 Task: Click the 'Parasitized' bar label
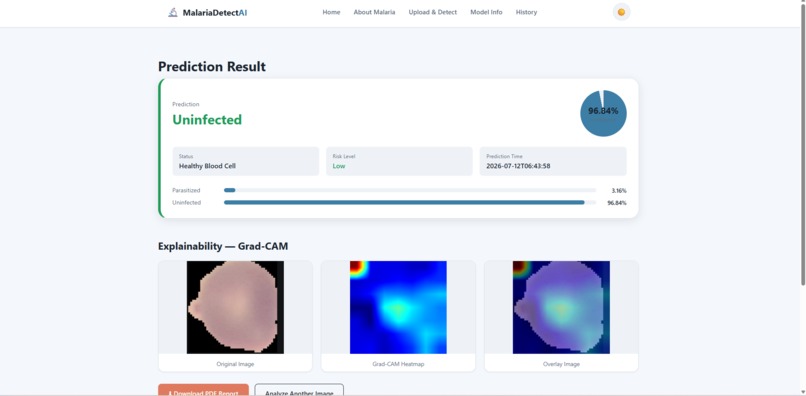186,190
